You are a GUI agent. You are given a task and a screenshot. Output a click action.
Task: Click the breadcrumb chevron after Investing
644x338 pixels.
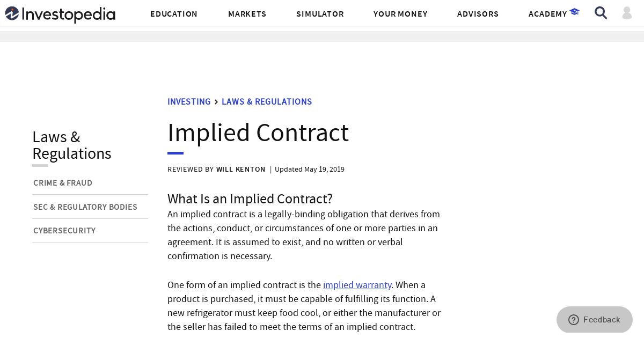[216, 102]
